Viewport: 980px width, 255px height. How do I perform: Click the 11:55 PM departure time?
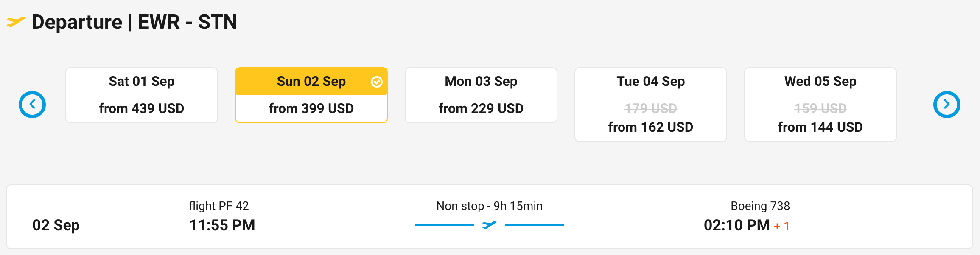[x=222, y=225]
